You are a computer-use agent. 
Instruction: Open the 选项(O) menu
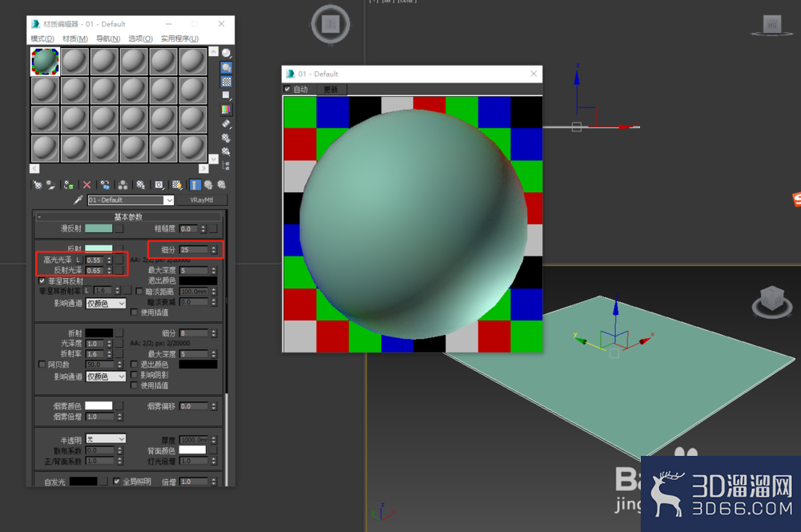click(140, 38)
